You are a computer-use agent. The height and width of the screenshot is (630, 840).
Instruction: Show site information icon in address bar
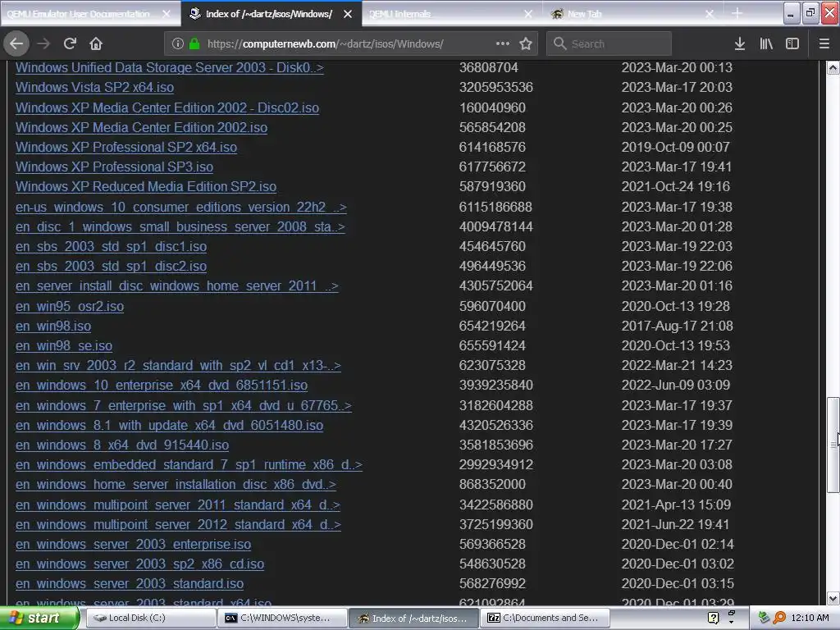[x=178, y=44]
